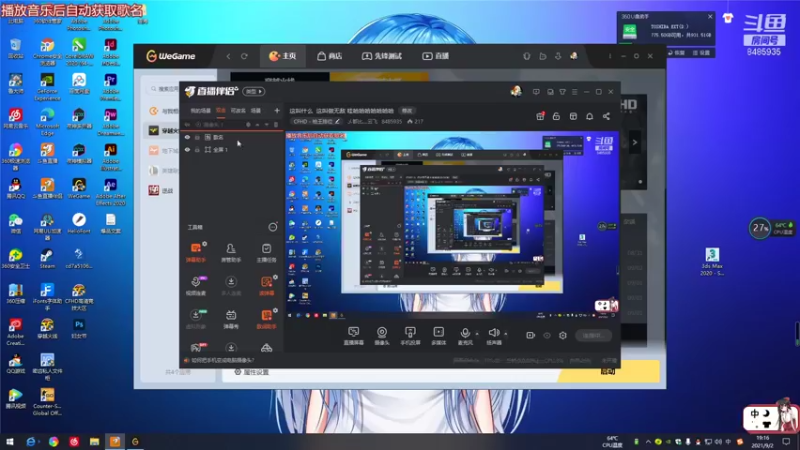Click the gift box icon in streaming app
This screenshot has height=450, width=800.
point(540,116)
